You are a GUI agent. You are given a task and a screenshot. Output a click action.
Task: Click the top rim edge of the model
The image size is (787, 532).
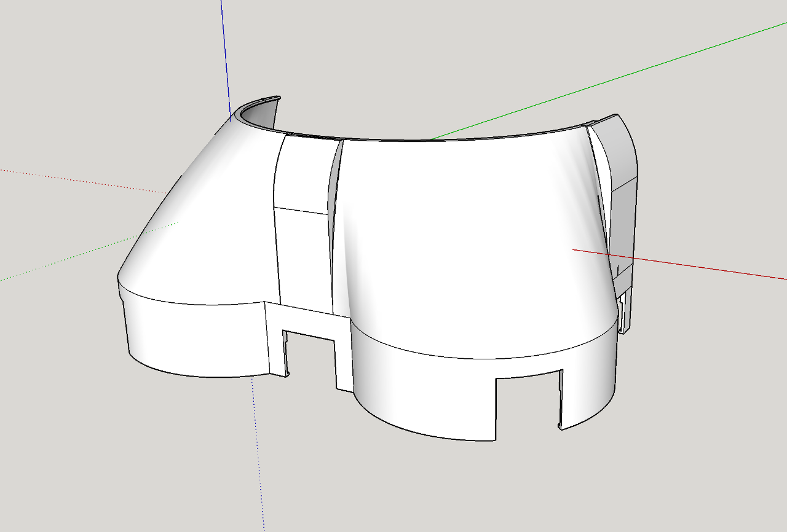click(430, 139)
